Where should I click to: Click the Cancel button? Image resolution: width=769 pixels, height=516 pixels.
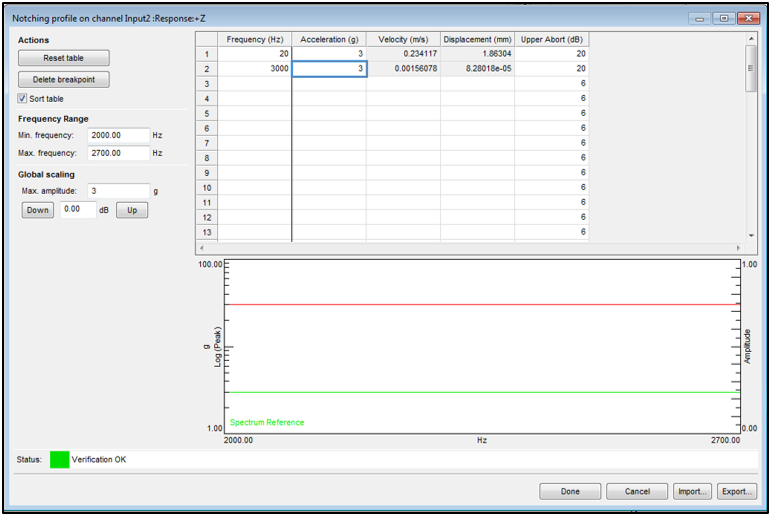(x=637, y=491)
